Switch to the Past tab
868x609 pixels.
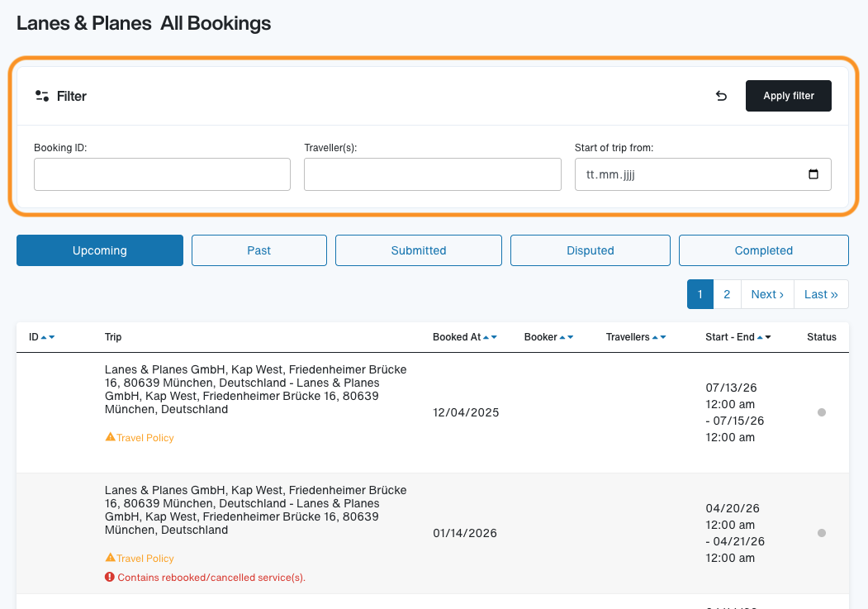(259, 250)
